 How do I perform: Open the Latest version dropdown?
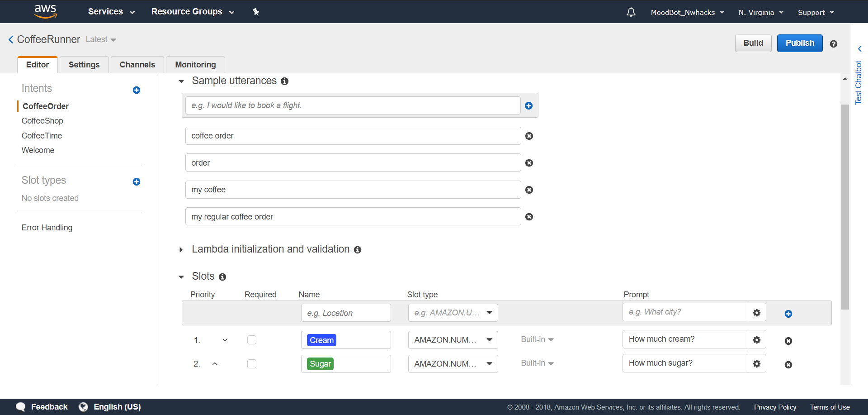(101, 40)
